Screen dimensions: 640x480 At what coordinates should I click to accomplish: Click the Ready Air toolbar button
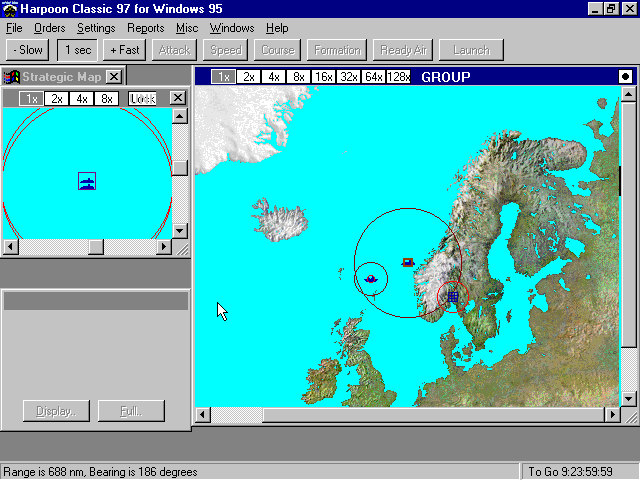403,50
